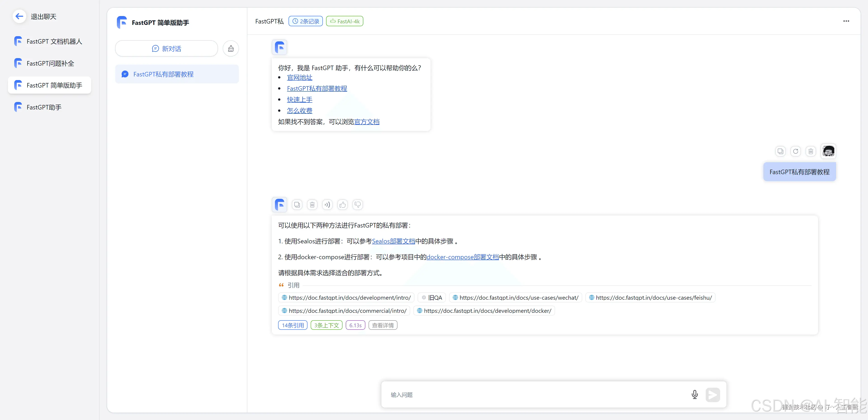Select FastGPT 文档机器人 in the sidebar
868x420 pixels.
pos(54,41)
